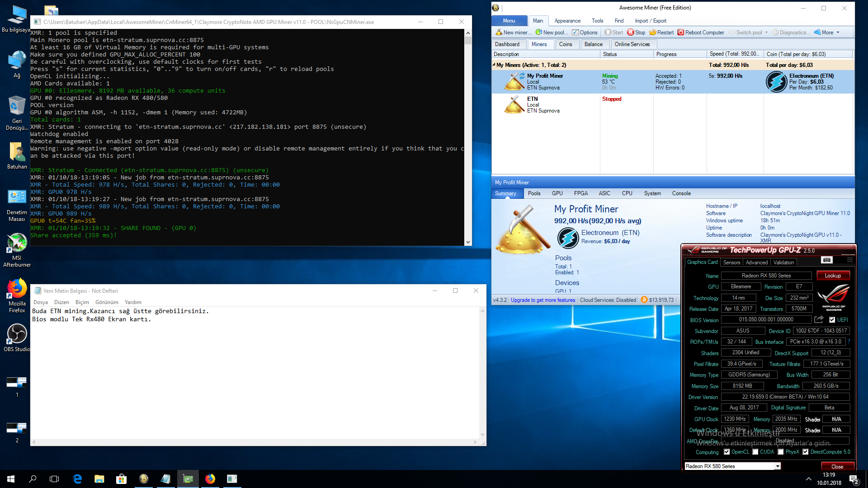The image size is (868, 488).
Task: Toggle the UEFI checkbox in GPU-Z
Action: (832, 319)
